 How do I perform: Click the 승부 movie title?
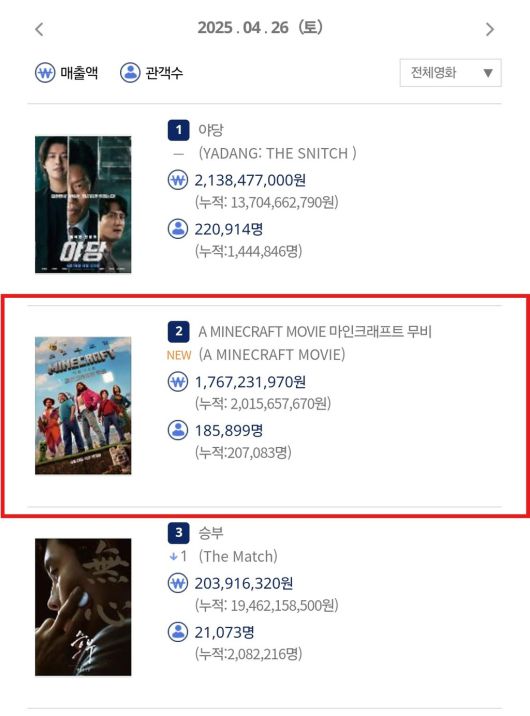pos(210,532)
